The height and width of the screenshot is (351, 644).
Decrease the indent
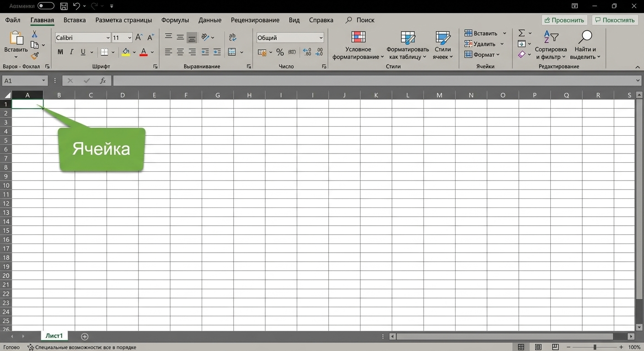click(205, 52)
